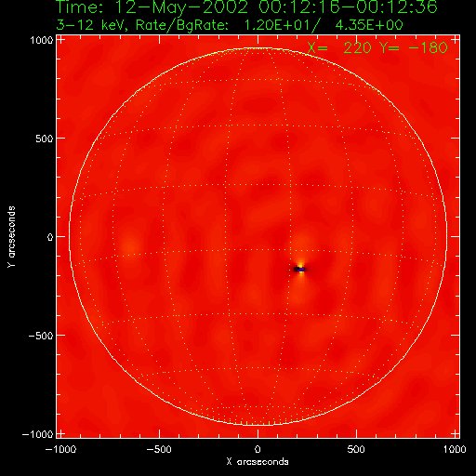This screenshot has width=476, height=476.
Task: Click the 500 tick label on the X axis
Action: pos(356,449)
